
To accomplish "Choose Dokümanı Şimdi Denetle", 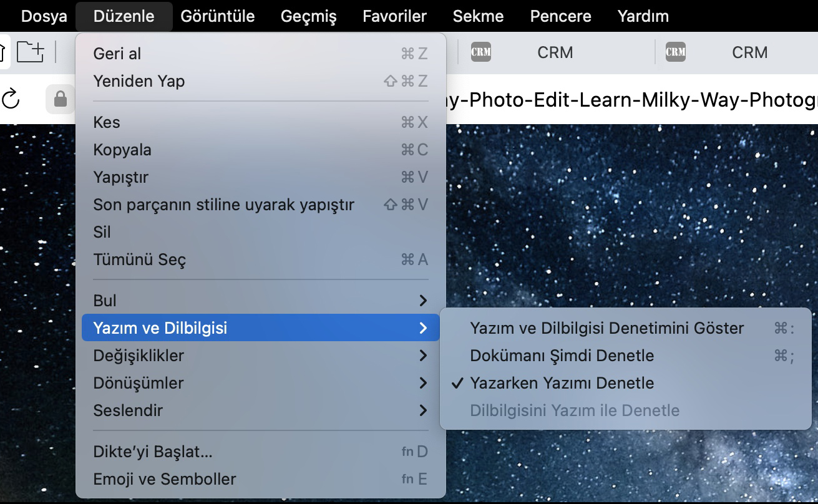I will tap(562, 356).
